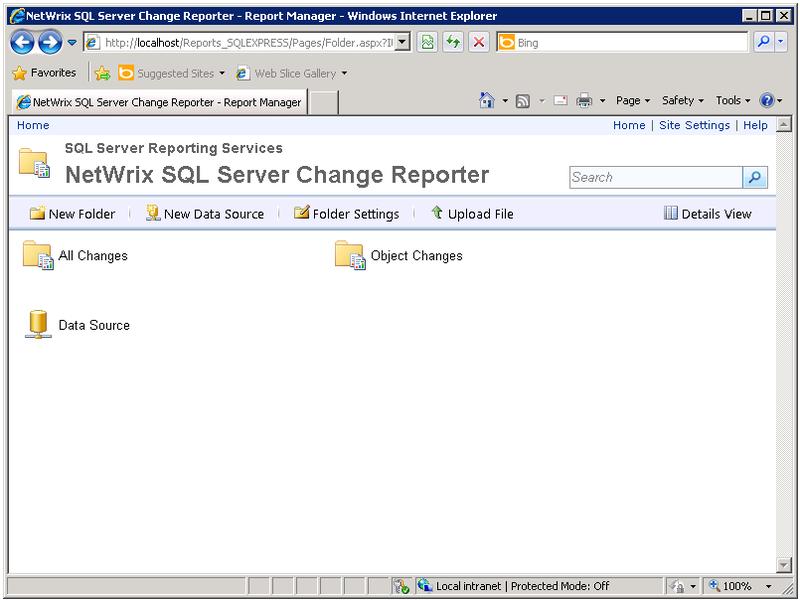Go forward with the browser Forward arrow

pos(50,42)
